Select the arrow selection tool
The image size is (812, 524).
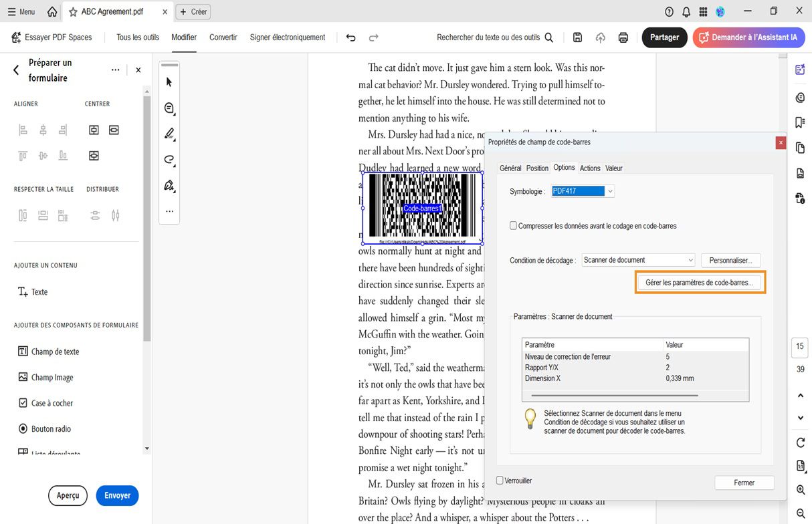[x=169, y=82]
